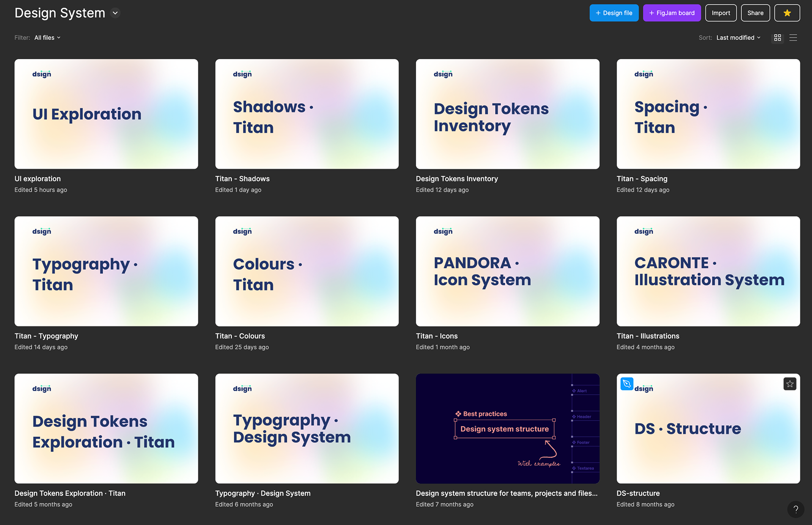
Task: Click the Design Tokens Inventory file title
Action: tap(457, 179)
